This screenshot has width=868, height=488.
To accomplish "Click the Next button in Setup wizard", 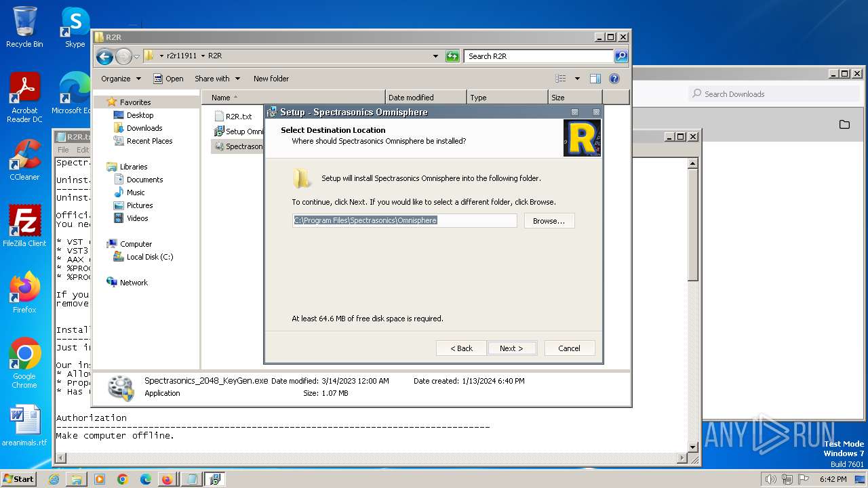I will click(511, 348).
